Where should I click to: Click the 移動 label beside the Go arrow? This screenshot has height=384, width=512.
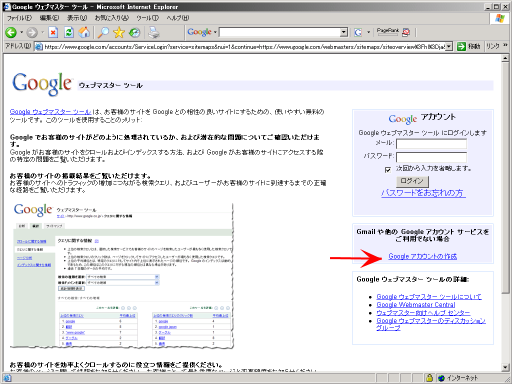(x=474, y=46)
